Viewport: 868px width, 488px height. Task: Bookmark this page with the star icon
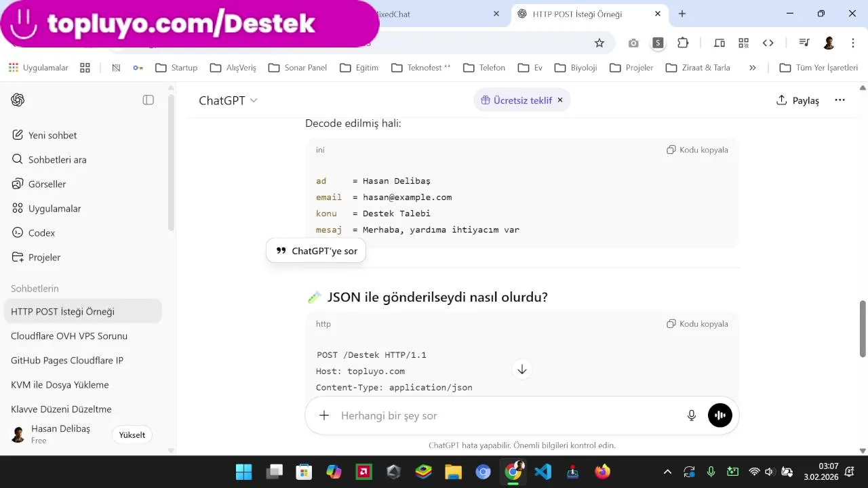coord(599,43)
